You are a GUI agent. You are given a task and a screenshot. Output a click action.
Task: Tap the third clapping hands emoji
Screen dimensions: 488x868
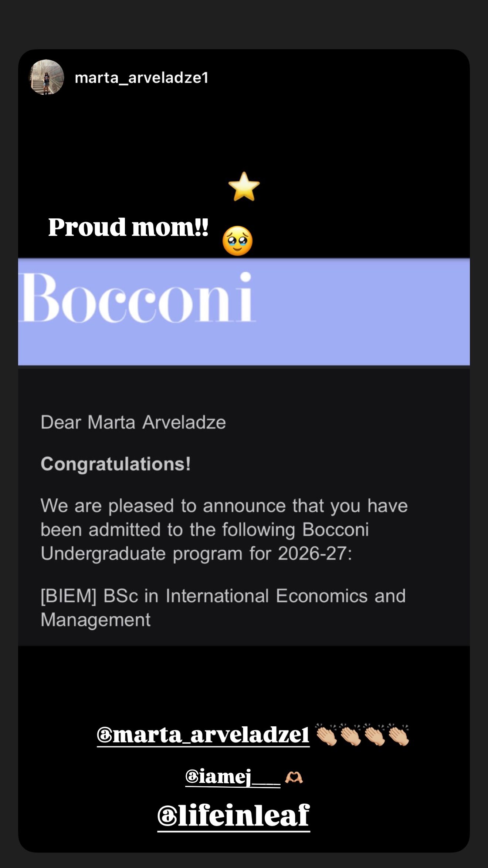click(x=374, y=735)
